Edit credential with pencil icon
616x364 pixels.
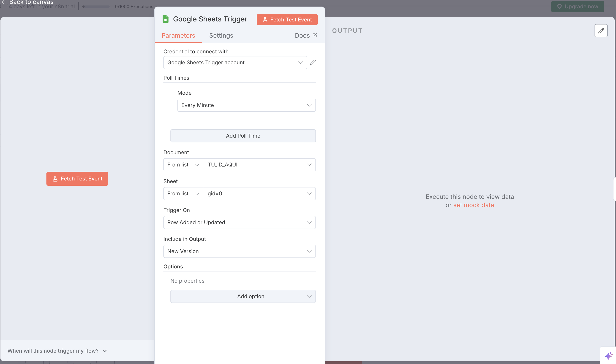coord(313,63)
